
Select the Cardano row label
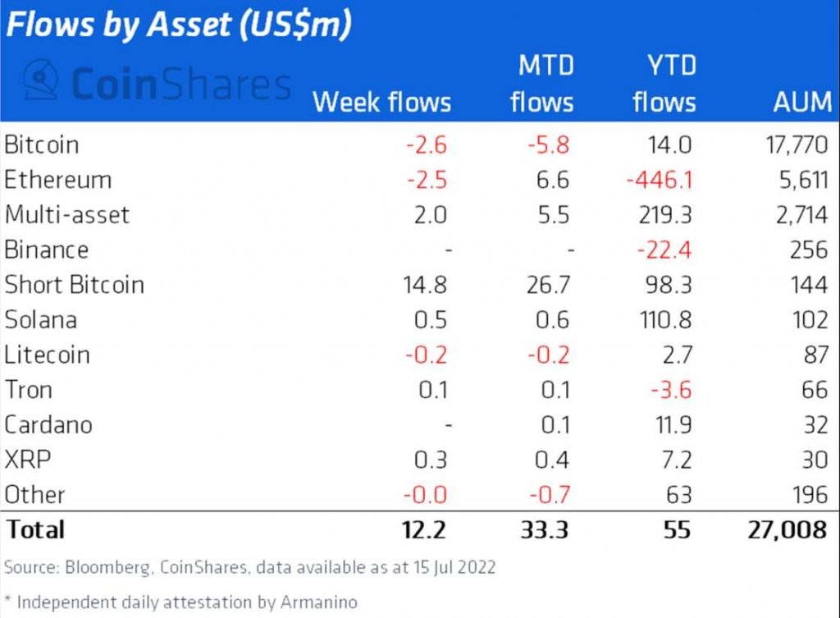point(48,424)
